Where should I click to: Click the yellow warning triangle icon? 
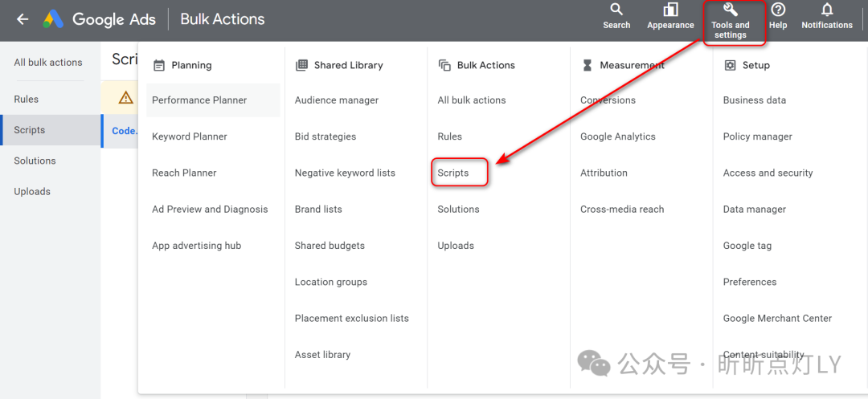pyautogui.click(x=125, y=97)
